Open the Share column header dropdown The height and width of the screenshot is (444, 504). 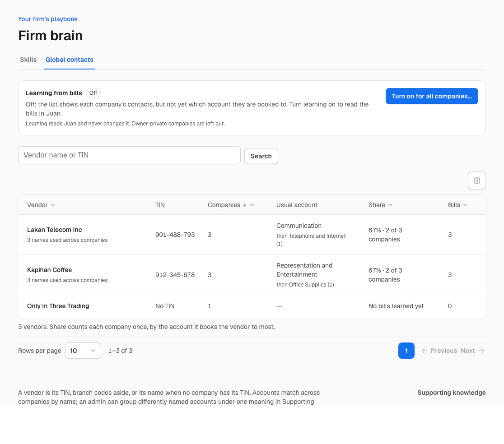(390, 205)
